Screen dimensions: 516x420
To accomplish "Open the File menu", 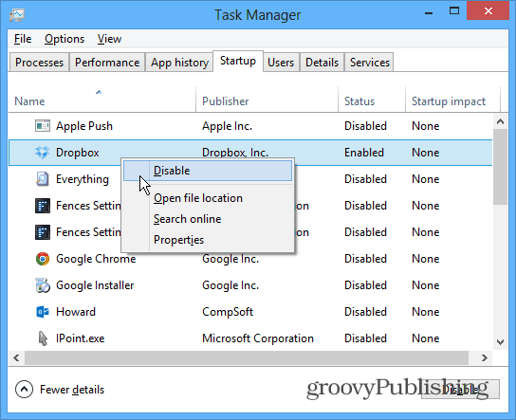I will (23, 39).
